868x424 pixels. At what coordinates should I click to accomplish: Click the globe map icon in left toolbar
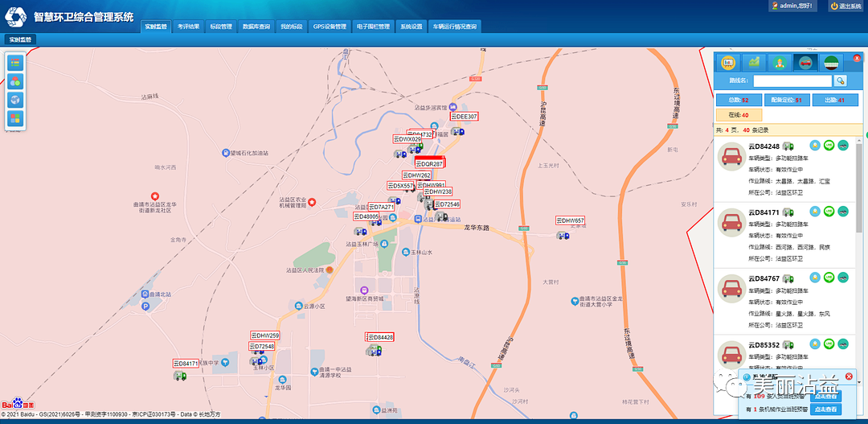pos(16,100)
